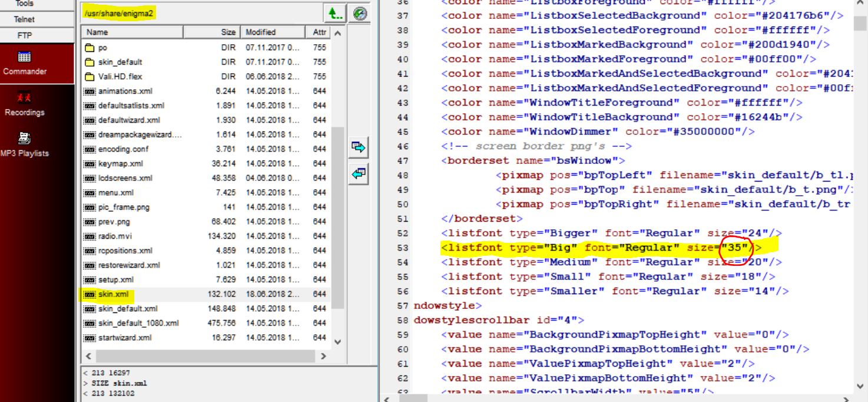Viewport: 868px width, 402px height.
Task: Click the horizontal scrollbar right arrow in file list
Action: (x=323, y=357)
